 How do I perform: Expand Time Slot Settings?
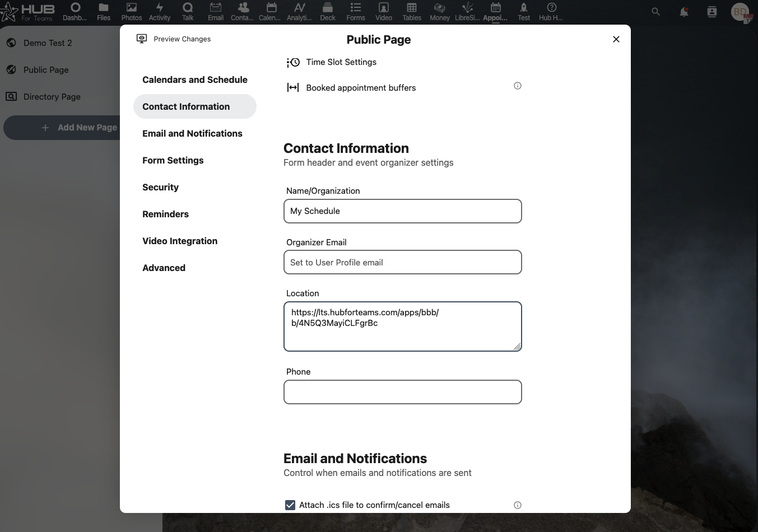pos(332,62)
